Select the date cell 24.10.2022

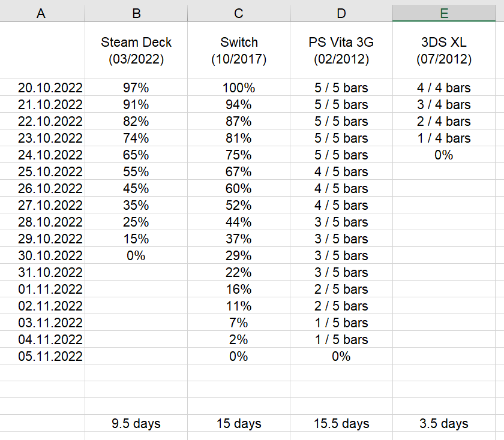pos(42,155)
